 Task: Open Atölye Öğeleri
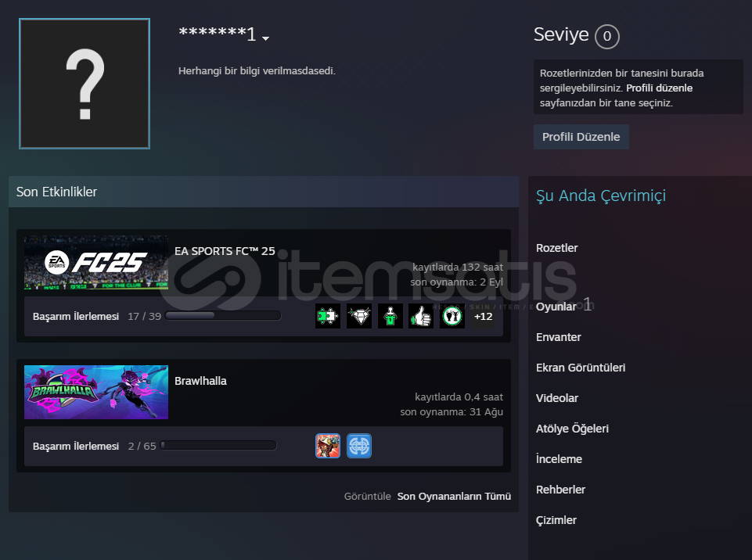click(572, 429)
